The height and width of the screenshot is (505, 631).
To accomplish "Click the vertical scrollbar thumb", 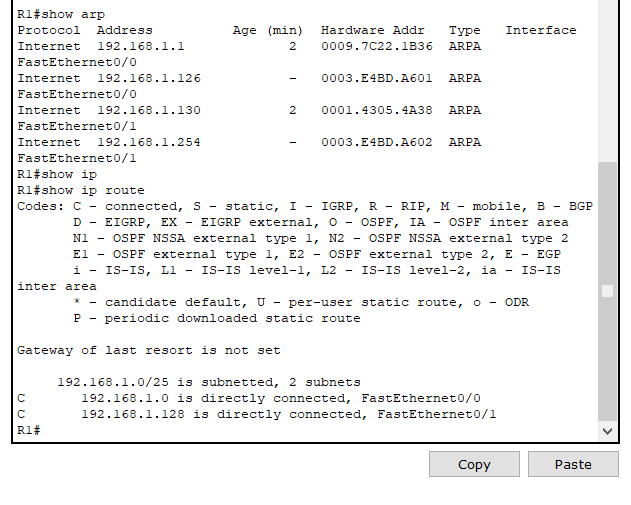I will pos(607,291).
